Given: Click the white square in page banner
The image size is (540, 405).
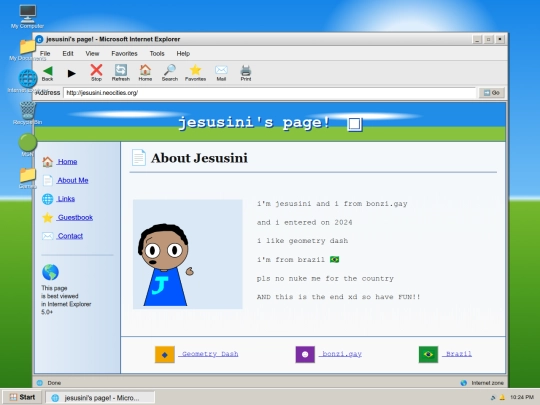Looking at the screenshot, I should pos(355,124).
